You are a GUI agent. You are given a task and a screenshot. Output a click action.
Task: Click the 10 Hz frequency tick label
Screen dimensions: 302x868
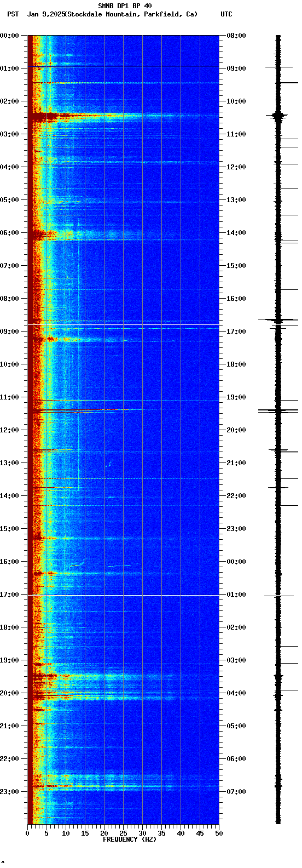coord(66,833)
